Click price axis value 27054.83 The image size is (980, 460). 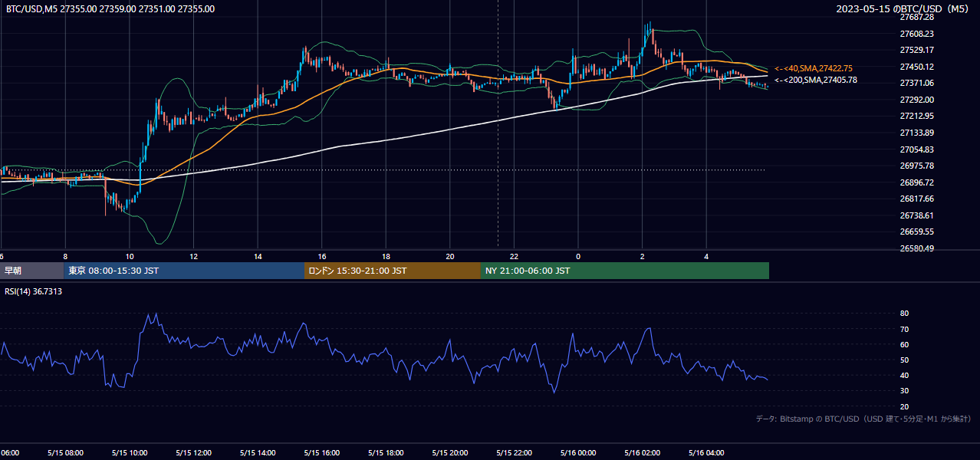coord(916,149)
